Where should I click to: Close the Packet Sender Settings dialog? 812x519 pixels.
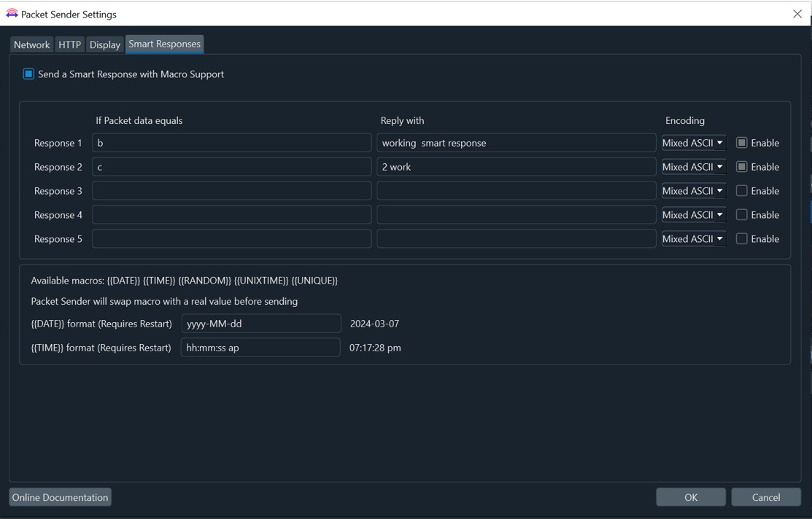pyautogui.click(x=797, y=14)
